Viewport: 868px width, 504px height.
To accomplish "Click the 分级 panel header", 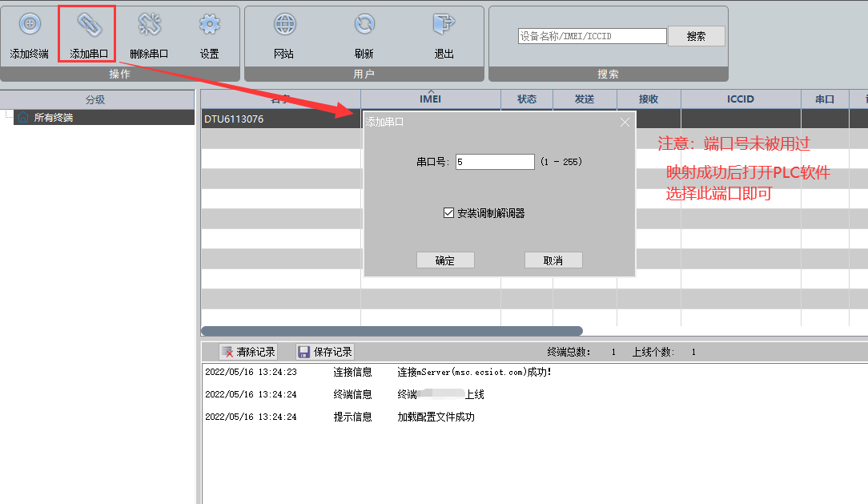I will (96, 99).
